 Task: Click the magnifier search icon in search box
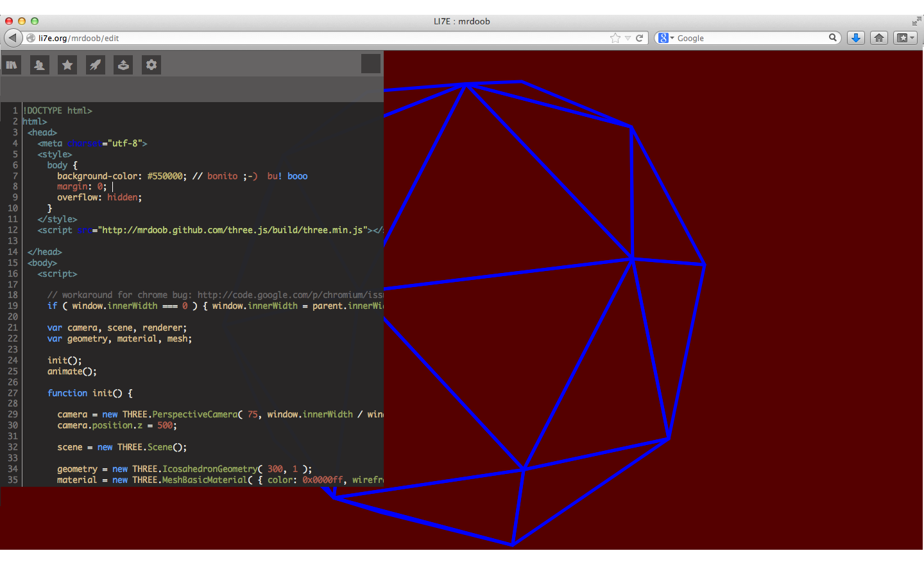[833, 37]
